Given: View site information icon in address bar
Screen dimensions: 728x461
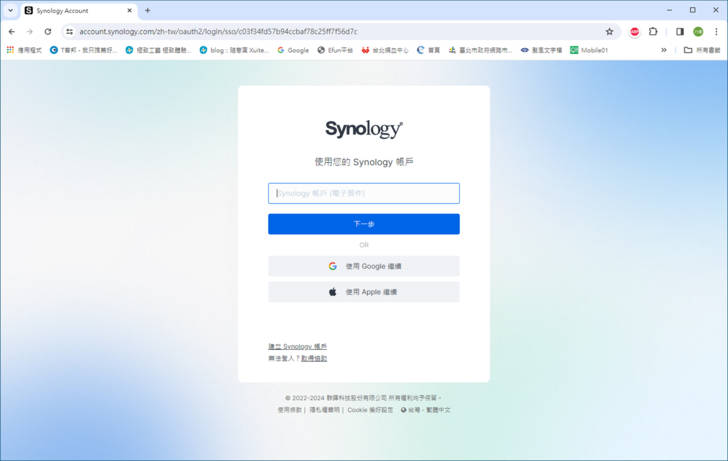Looking at the screenshot, I should click(x=70, y=32).
